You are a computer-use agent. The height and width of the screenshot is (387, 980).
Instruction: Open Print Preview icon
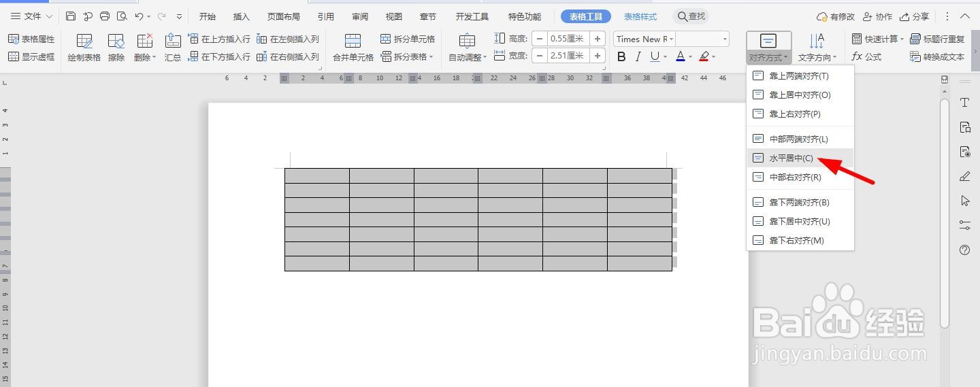tap(122, 16)
